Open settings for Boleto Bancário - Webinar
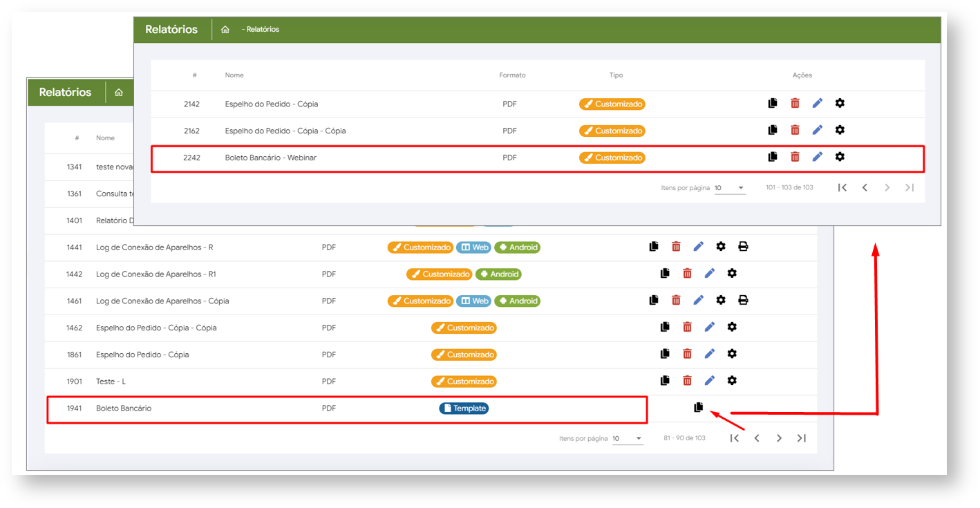The image size is (980, 508). click(840, 157)
